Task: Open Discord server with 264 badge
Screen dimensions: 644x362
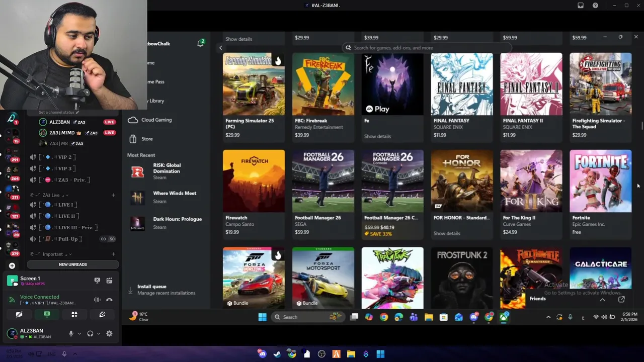Action: tap(11, 174)
